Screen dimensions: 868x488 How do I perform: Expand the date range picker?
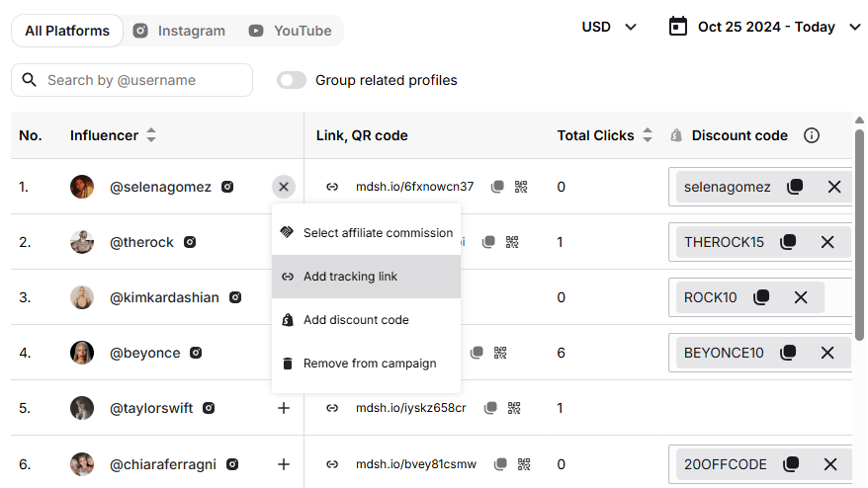764,27
